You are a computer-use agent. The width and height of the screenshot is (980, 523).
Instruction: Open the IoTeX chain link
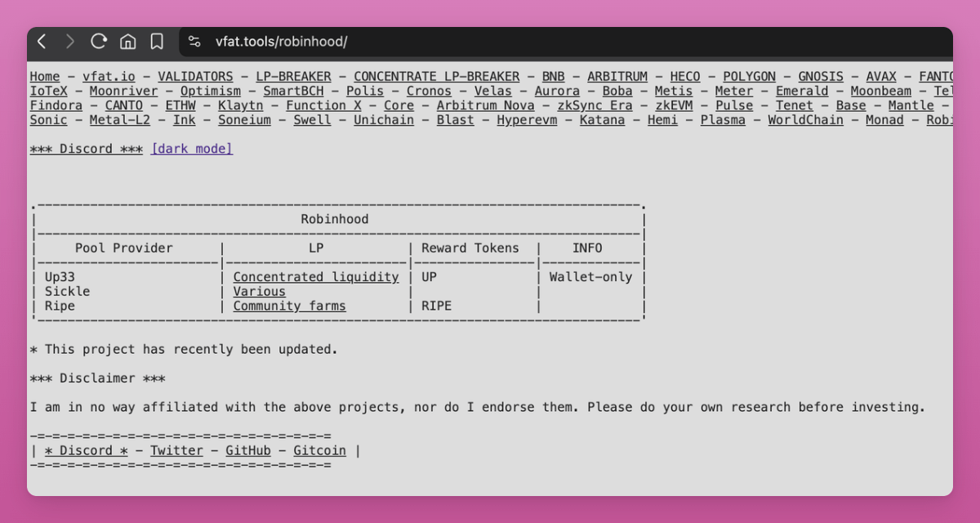point(49,92)
